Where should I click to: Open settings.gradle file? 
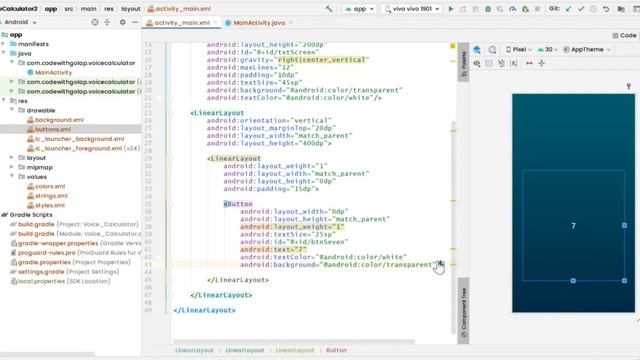(x=65, y=271)
